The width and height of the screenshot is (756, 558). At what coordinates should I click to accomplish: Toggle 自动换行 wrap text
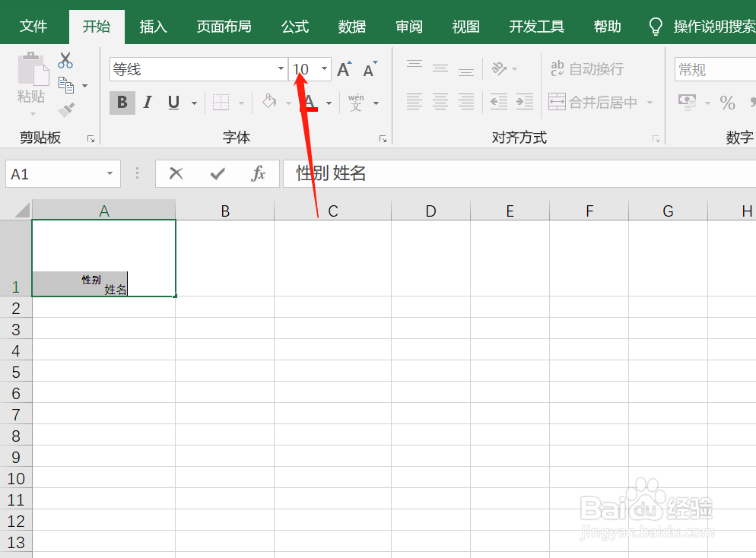click(x=586, y=69)
